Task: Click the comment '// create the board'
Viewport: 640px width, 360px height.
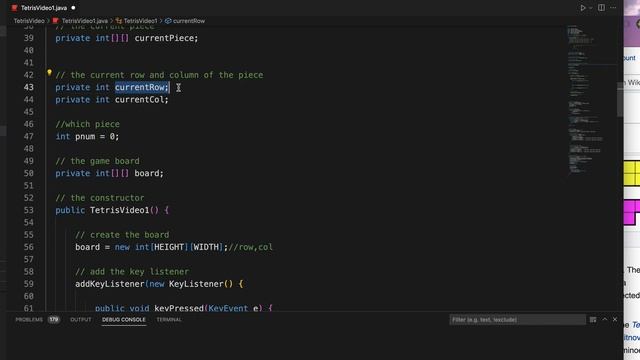Action: click(122, 235)
